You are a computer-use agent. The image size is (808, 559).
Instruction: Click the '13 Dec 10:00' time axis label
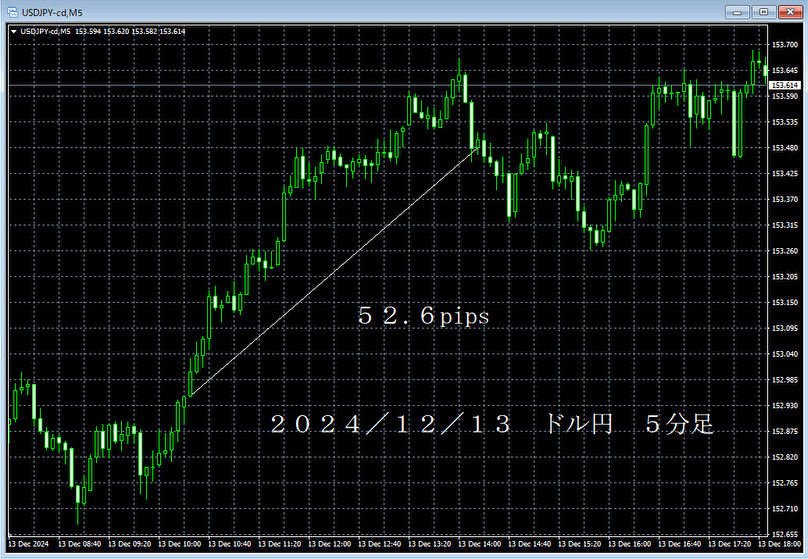pos(179,544)
